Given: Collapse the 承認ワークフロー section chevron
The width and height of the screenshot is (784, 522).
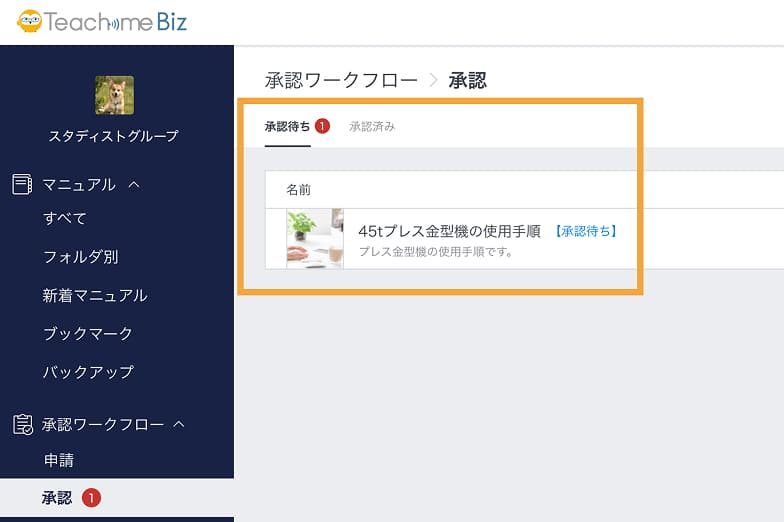Looking at the screenshot, I should tap(178, 424).
